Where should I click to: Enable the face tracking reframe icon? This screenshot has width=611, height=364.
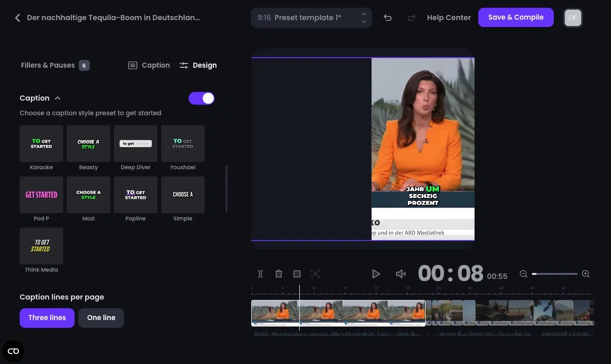pos(315,273)
